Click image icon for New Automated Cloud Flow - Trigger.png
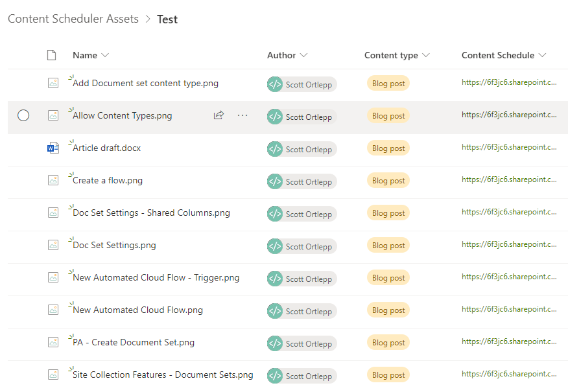The width and height of the screenshot is (568, 392). [53, 277]
